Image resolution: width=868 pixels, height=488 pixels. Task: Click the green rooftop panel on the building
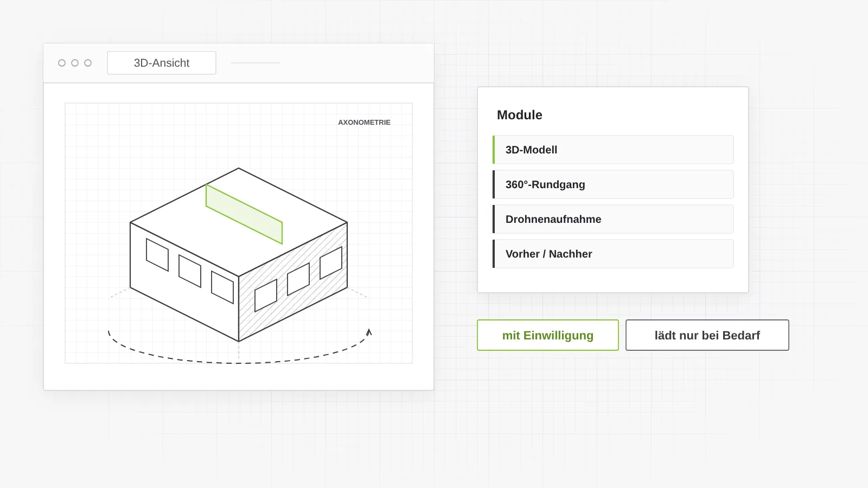pyautogui.click(x=244, y=214)
